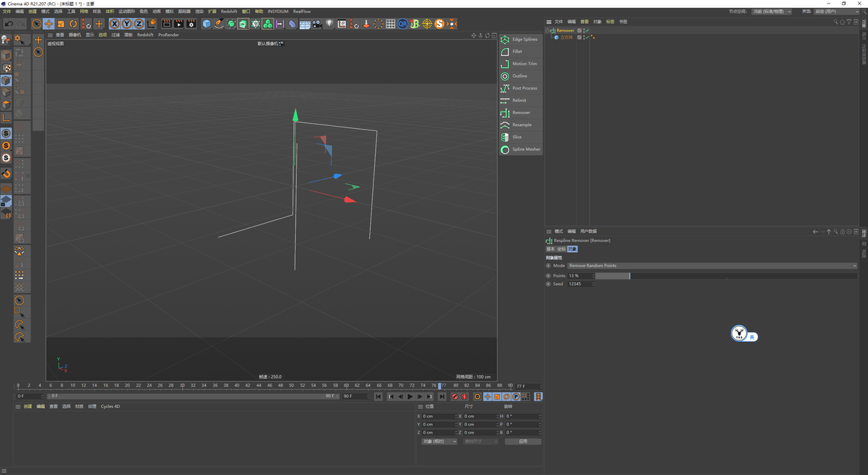The image size is (868, 475).
Task: Click the 应用 apply button
Action: click(x=523, y=441)
